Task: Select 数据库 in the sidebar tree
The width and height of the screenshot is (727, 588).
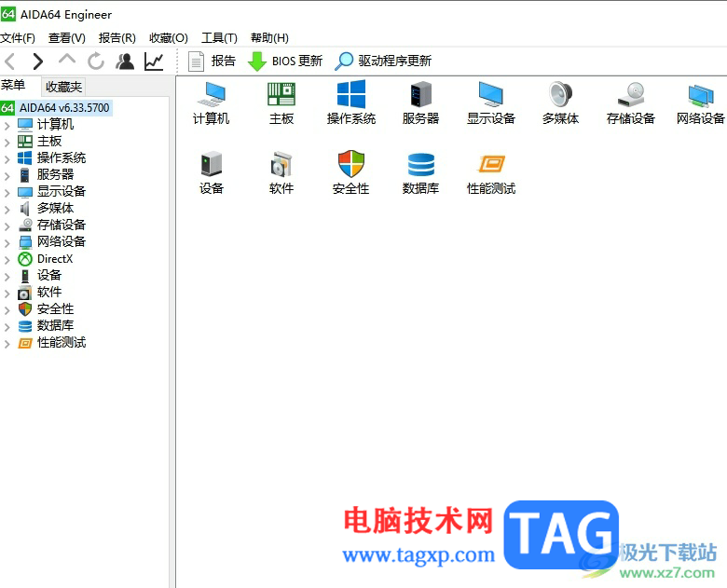Action: point(55,325)
